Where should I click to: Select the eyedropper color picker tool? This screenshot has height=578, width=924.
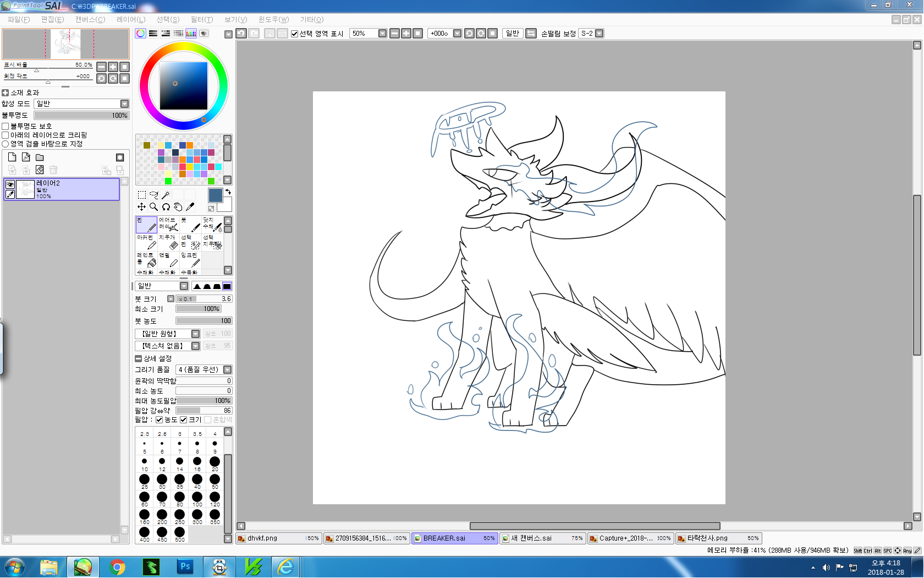coord(190,207)
